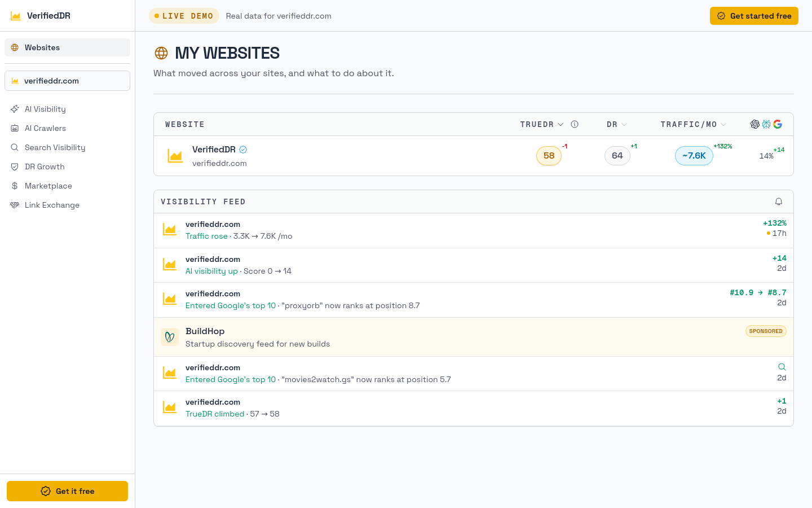
Task: Click Get started free button
Action: coord(754,16)
